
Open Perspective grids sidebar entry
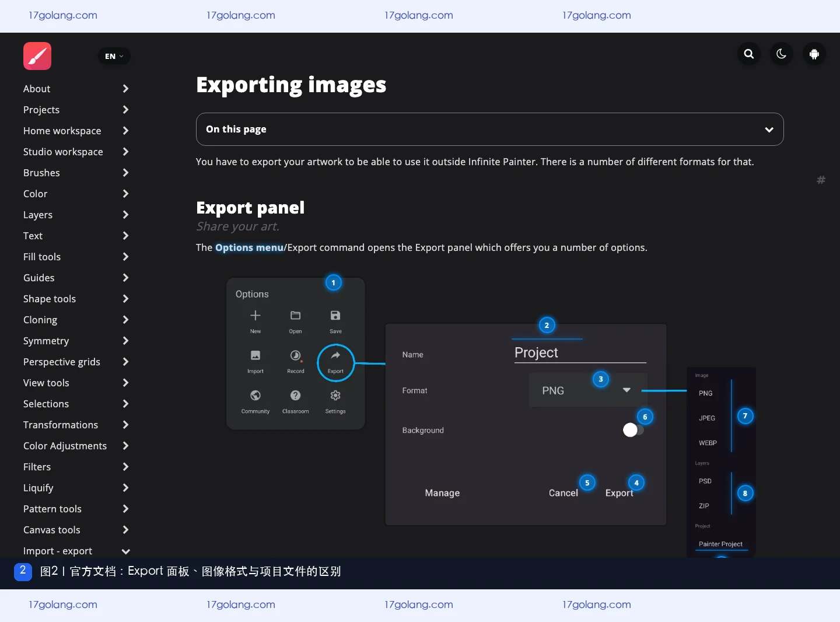coord(62,362)
